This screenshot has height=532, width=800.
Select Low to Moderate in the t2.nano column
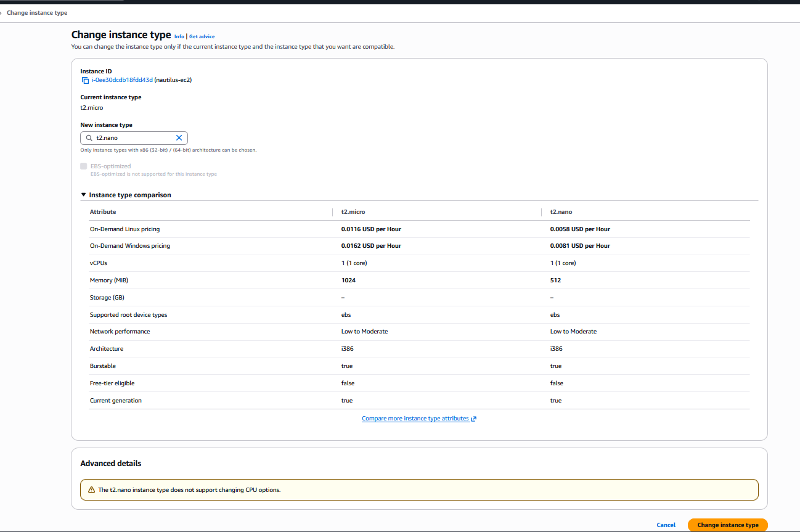pyautogui.click(x=573, y=332)
